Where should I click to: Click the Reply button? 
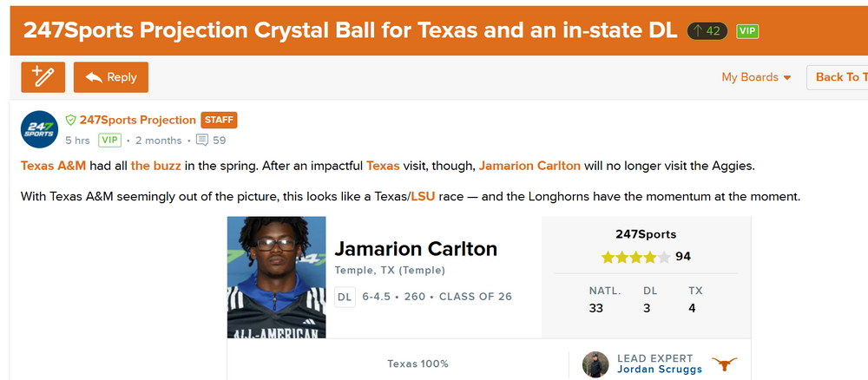(111, 77)
